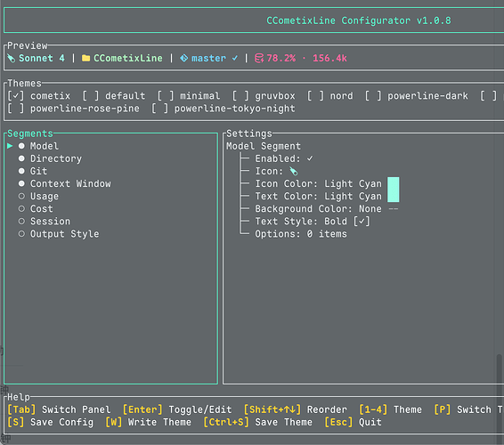
Task: Choose the minimal theme label
Action: tap(200, 96)
